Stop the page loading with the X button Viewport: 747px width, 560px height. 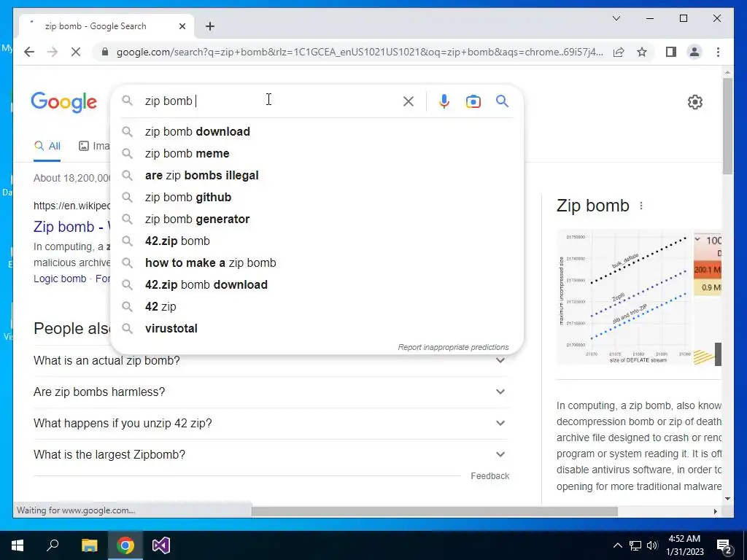[76, 52]
